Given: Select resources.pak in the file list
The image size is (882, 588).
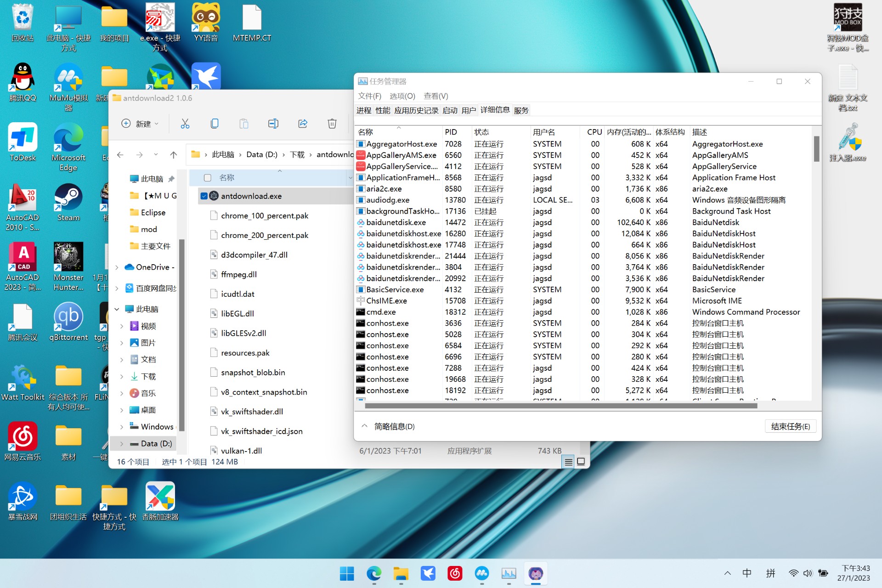Looking at the screenshot, I should pyautogui.click(x=245, y=353).
